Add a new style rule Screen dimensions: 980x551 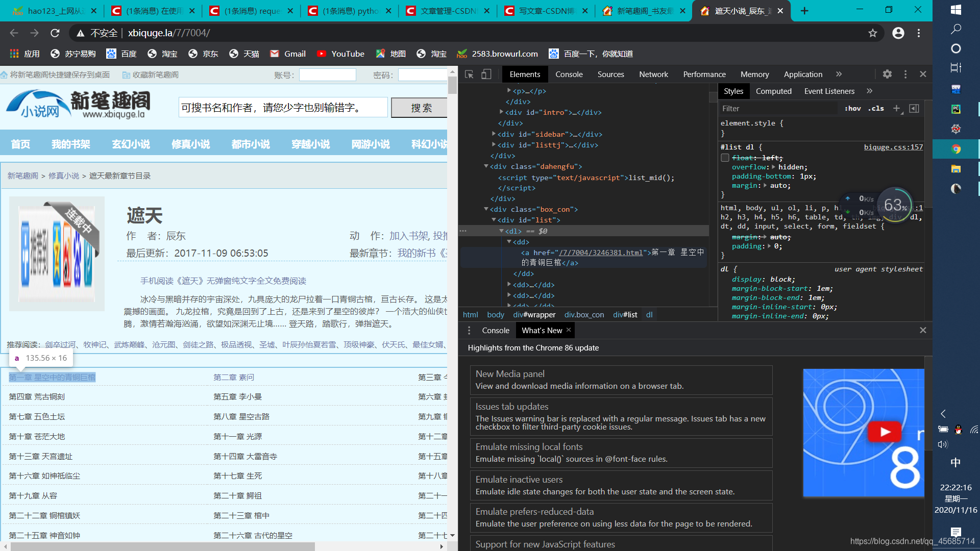tap(896, 108)
